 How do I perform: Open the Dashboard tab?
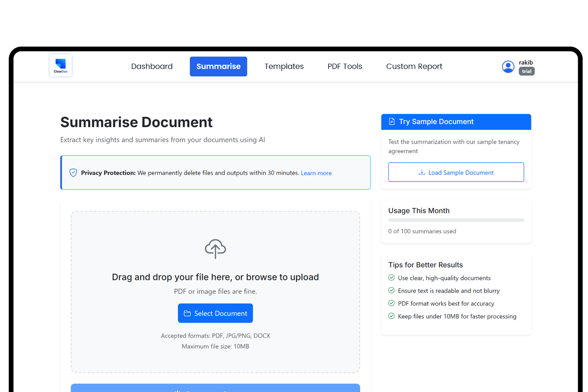[x=152, y=66]
